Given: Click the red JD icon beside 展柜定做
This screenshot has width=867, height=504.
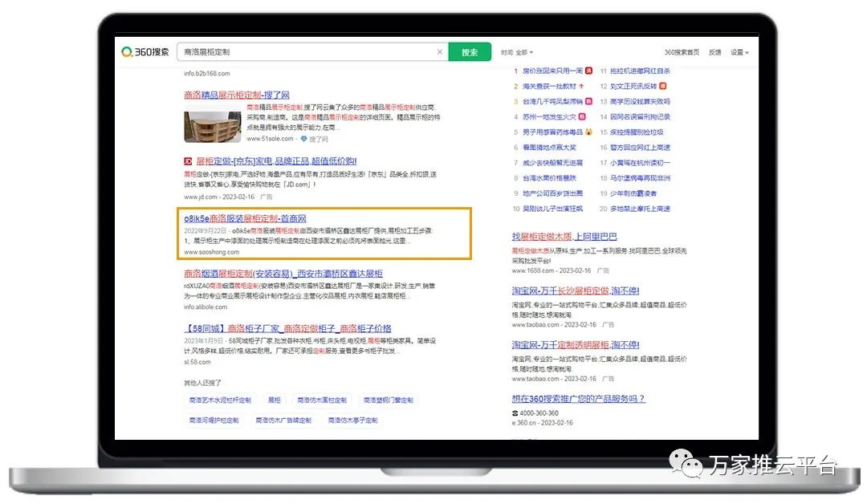Looking at the screenshot, I should tap(188, 161).
